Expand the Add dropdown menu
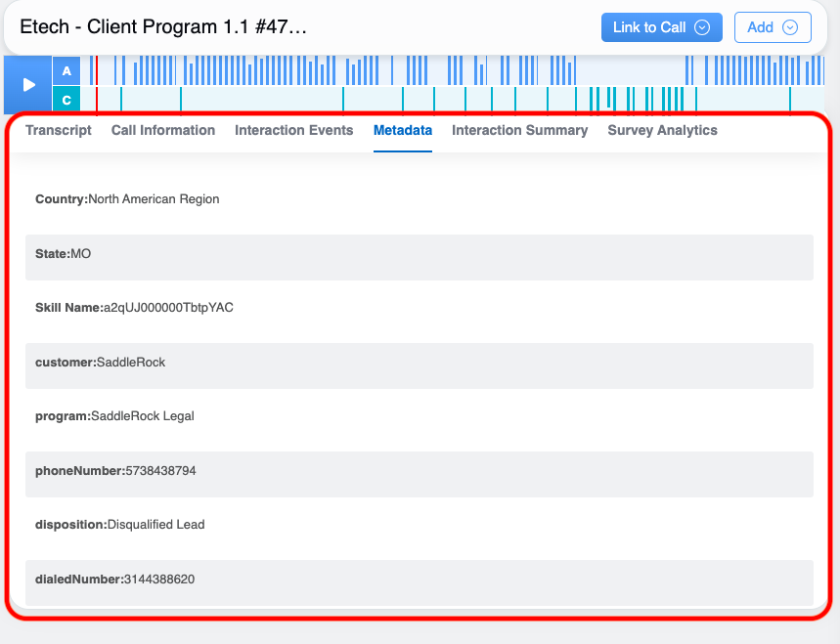The height and width of the screenshot is (644, 840). click(x=772, y=27)
